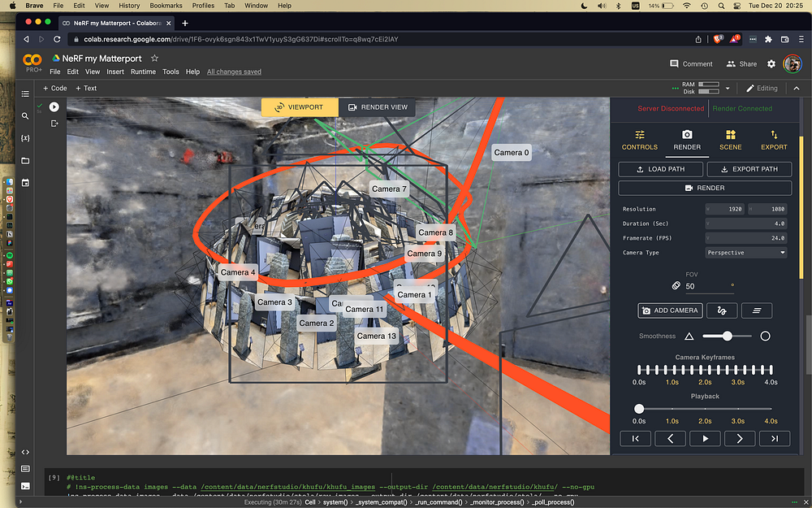The image size is (812, 508).
Task: Open the user account avatar
Action: 793,63
